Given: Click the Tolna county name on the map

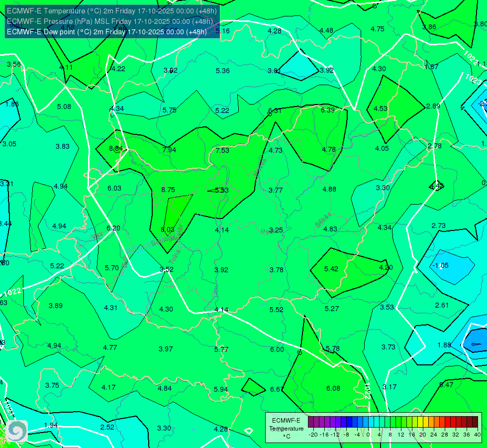Looking at the screenshot, I should (x=175, y=256).
